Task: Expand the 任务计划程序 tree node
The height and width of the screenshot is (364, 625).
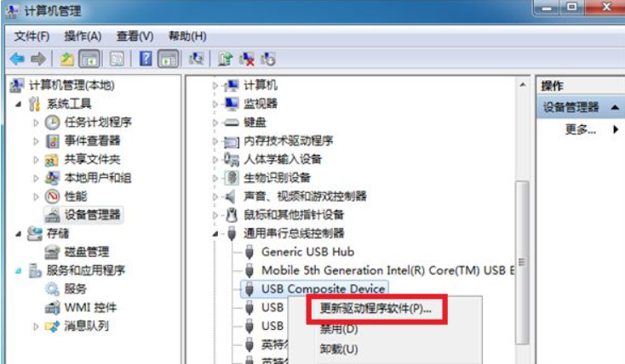Action: click(36, 122)
